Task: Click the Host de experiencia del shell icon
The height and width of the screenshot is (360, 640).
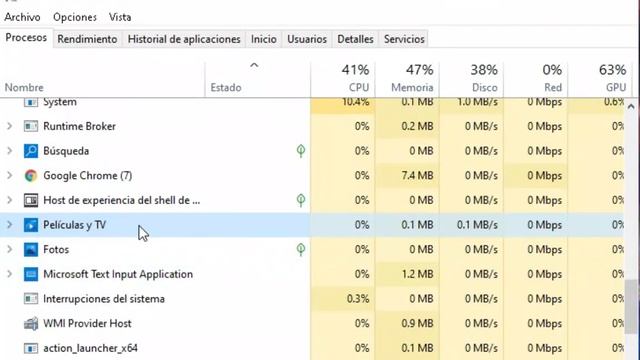Action: click(x=31, y=200)
